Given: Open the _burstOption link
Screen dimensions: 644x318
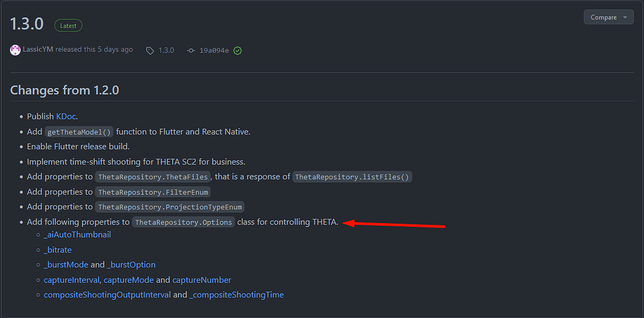Looking at the screenshot, I should click(131, 265).
